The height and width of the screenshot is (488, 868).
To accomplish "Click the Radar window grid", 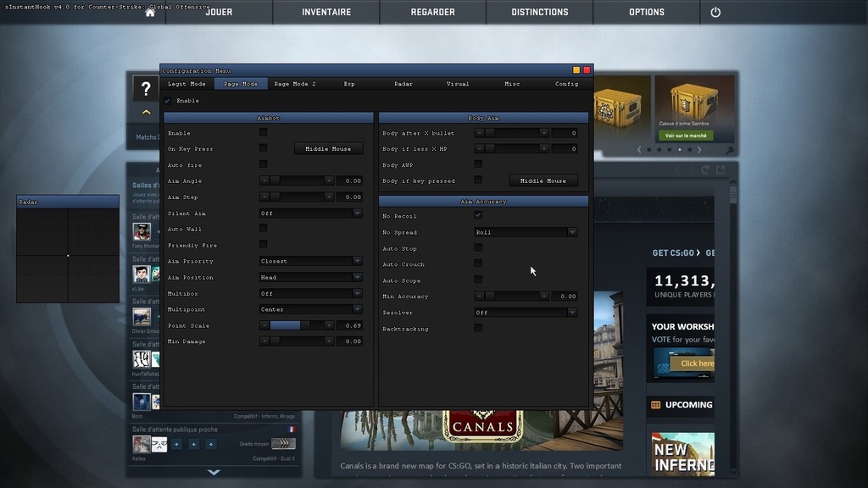I will point(68,255).
